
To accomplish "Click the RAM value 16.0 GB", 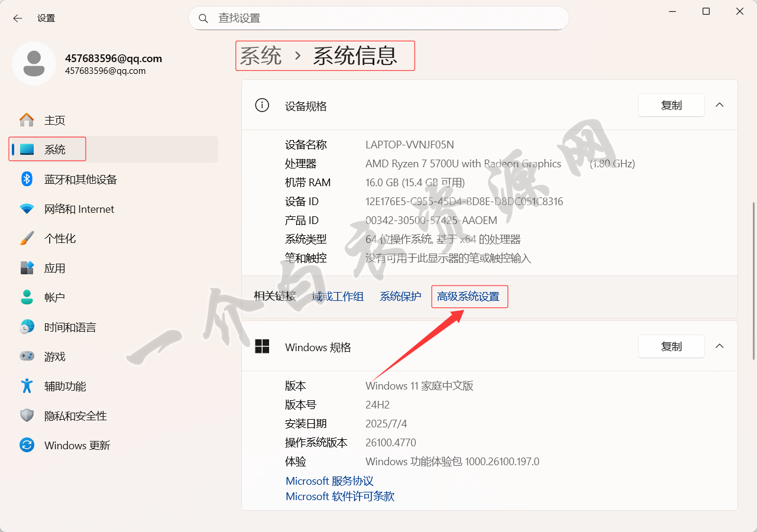I will point(415,183).
